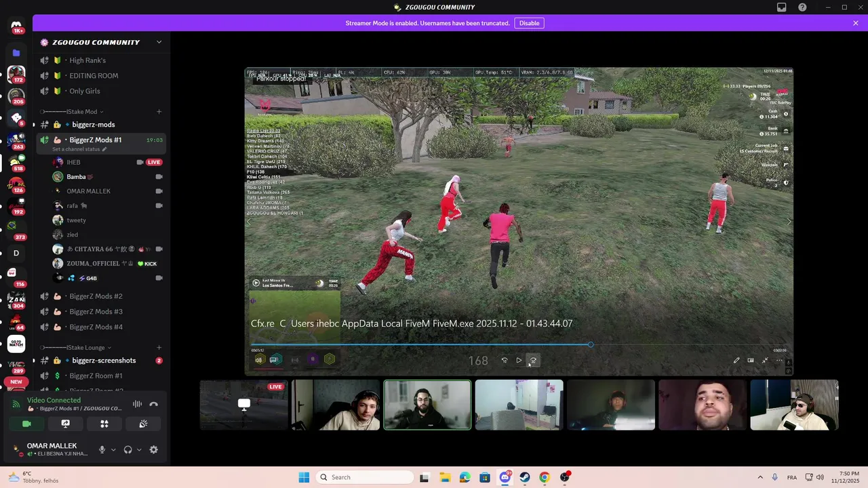The image size is (868, 488).
Task: Click the taskbar Search box
Action: coord(365,477)
